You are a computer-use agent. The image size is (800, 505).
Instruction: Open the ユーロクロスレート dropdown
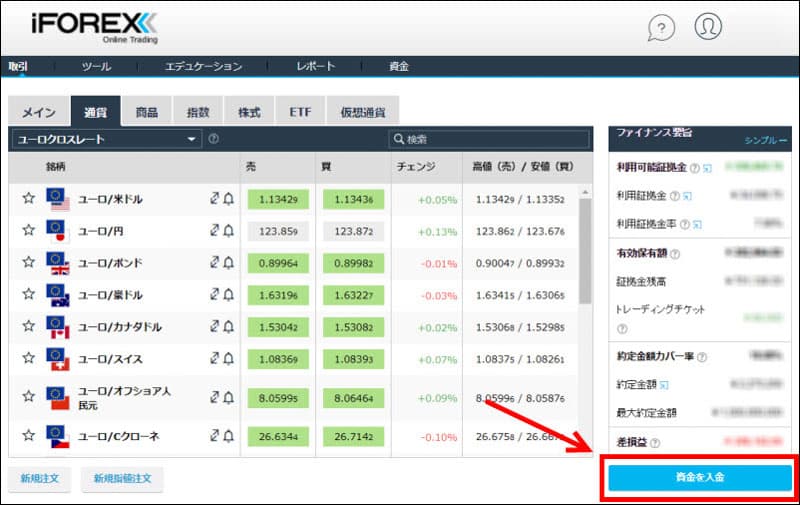click(x=105, y=139)
